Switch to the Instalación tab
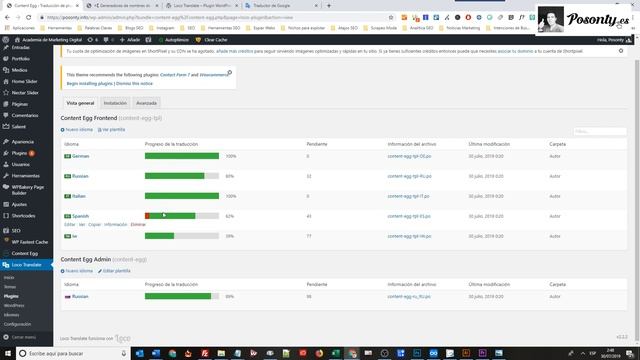640x360 pixels. point(115,103)
